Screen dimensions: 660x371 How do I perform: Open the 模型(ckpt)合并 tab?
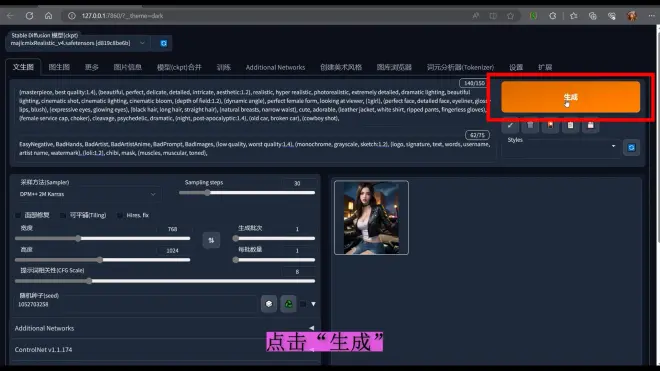[x=179, y=67]
